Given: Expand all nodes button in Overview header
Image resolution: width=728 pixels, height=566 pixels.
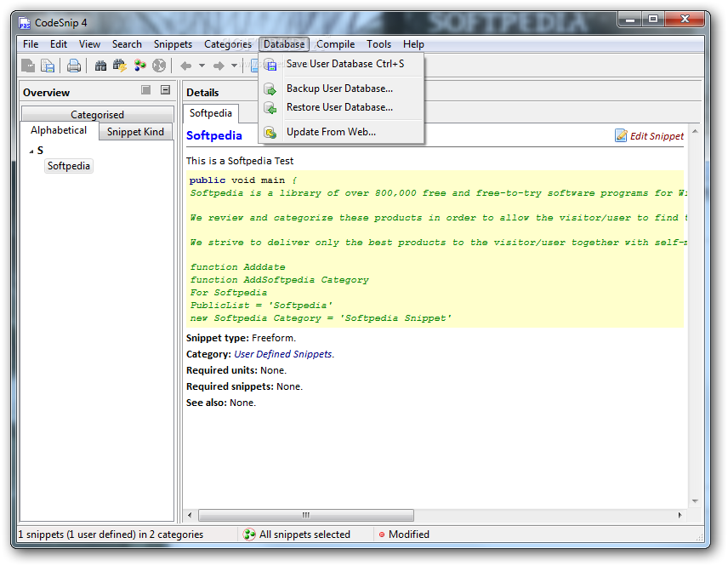Looking at the screenshot, I should 145,89.
